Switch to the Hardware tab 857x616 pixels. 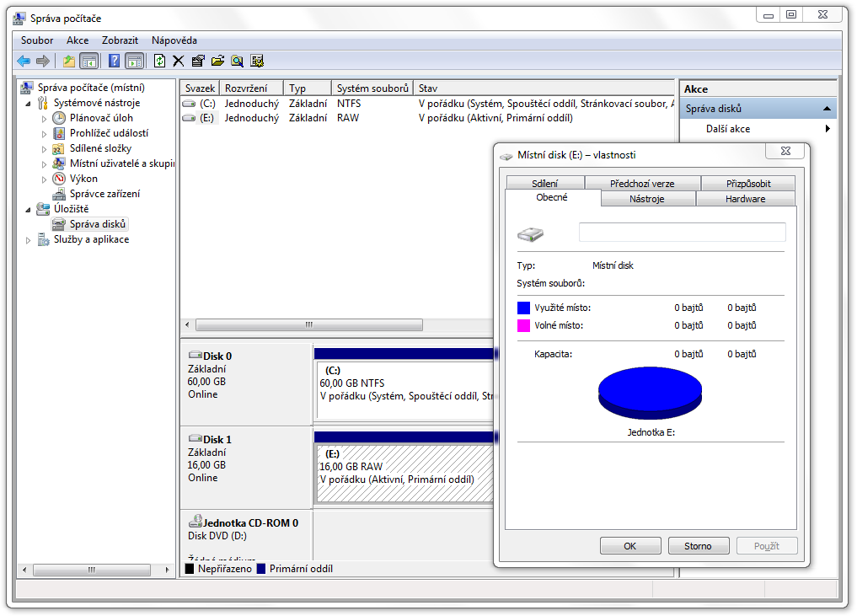746,199
